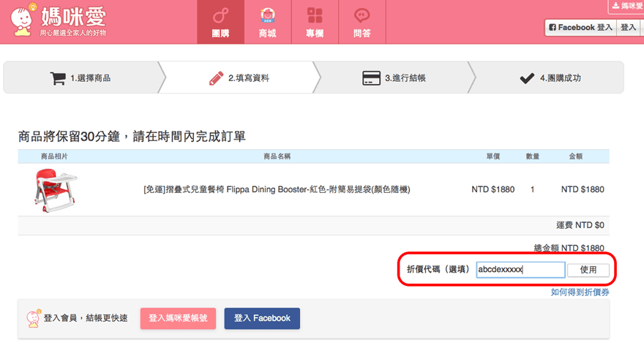
Task: Switch to the 專欄 column tab
Action: pos(314,23)
